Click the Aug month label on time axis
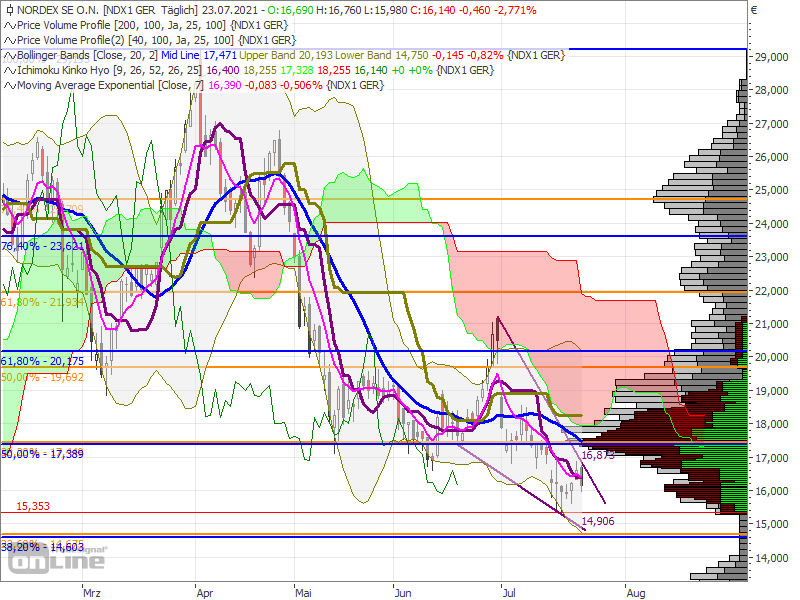800x600 pixels. [x=636, y=593]
